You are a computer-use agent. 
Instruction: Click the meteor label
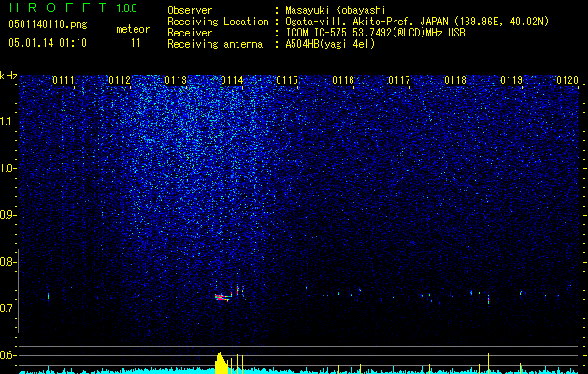133,29
